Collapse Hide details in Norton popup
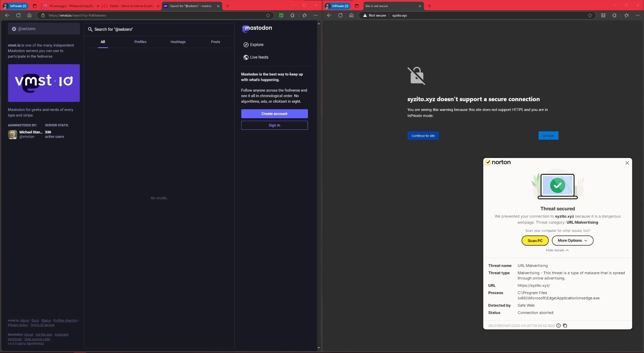644x353 pixels. click(x=557, y=250)
